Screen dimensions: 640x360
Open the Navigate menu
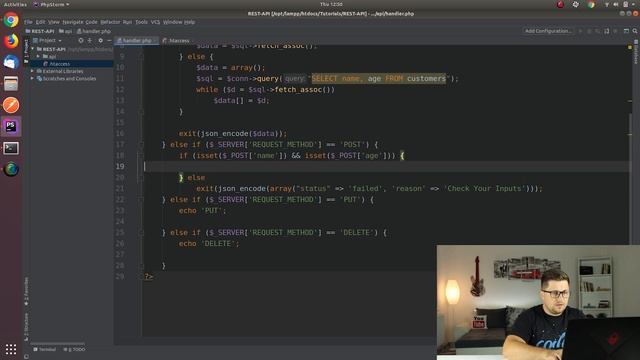(73, 22)
